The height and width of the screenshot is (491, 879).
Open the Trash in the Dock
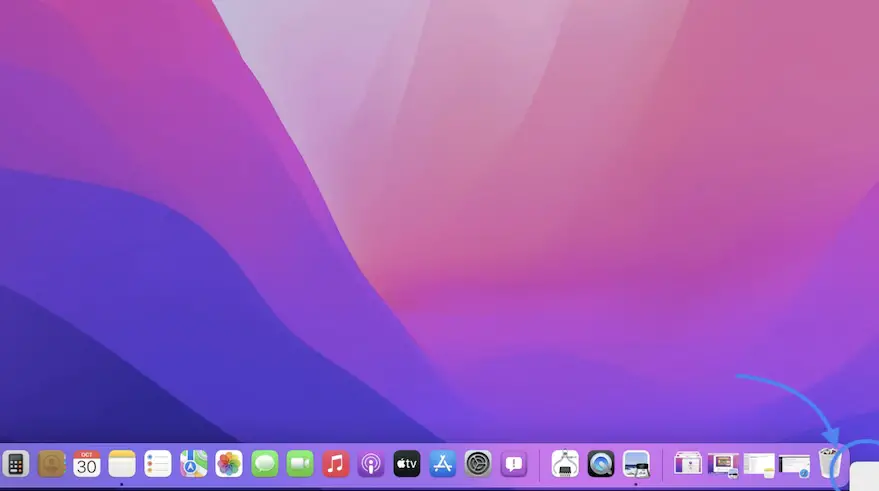(x=830, y=464)
